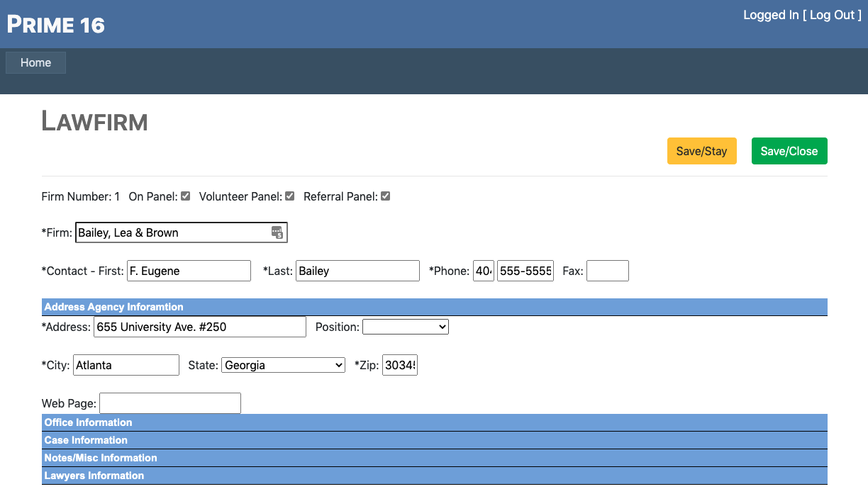Image resolution: width=868 pixels, height=489 pixels.
Task: Go to the Home menu item
Action: pyautogui.click(x=35, y=62)
